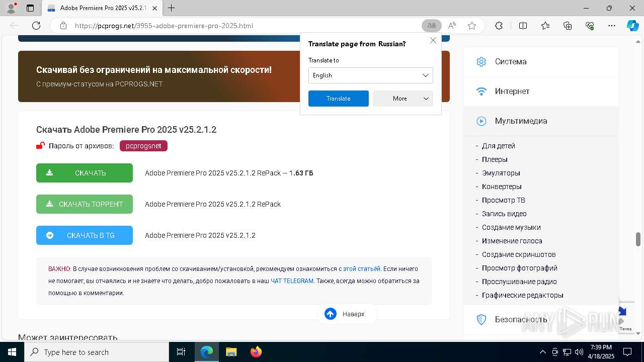Open Прослушивание радио subcategory
Viewport: 644px width, 362px height.
click(519, 282)
